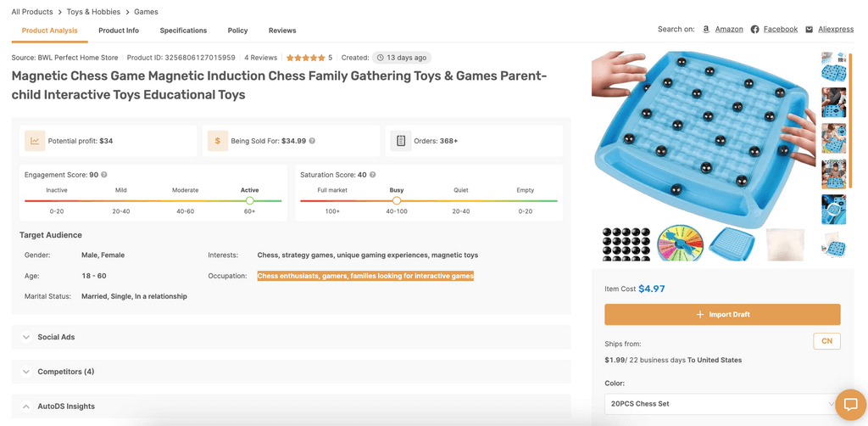
Task: Select the black magnetic pieces thumbnail
Action: (626, 244)
